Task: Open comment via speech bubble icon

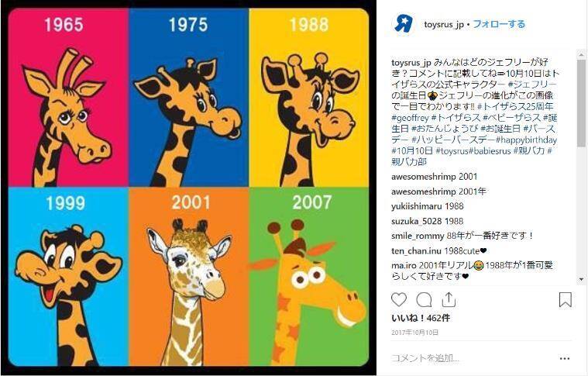Action: tap(424, 300)
